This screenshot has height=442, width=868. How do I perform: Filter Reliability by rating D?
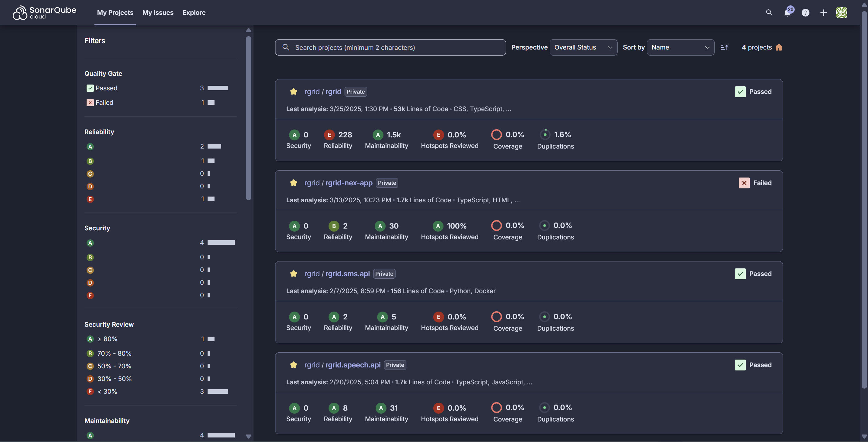pyautogui.click(x=161, y=187)
